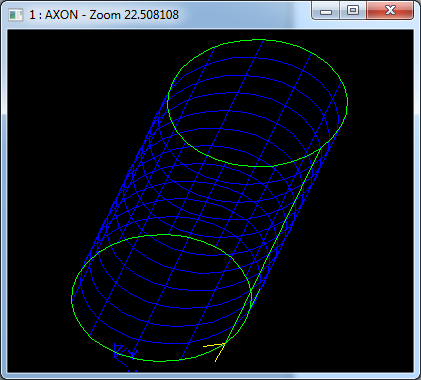The width and height of the screenshot is (421, 380).
Task: Open the window system menu icon
Action: pos(16,15)
